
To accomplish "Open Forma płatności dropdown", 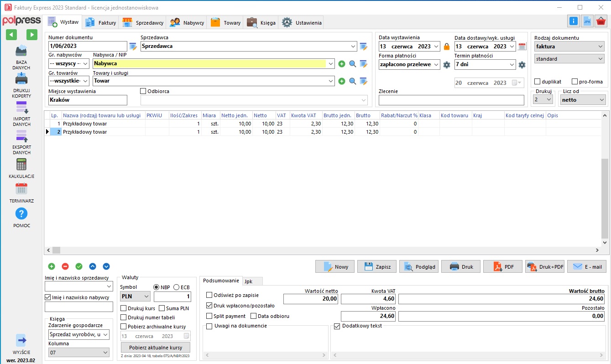I will (x=436, y=65).
